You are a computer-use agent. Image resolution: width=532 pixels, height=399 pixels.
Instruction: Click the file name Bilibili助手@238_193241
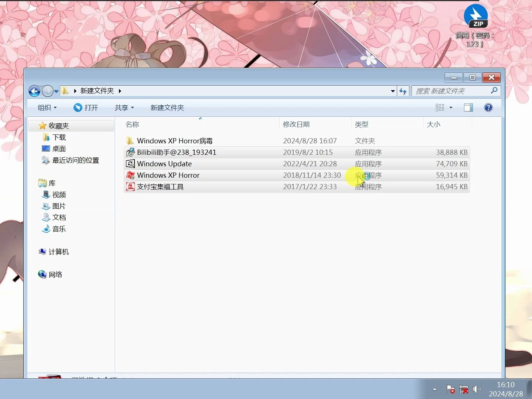177,152
